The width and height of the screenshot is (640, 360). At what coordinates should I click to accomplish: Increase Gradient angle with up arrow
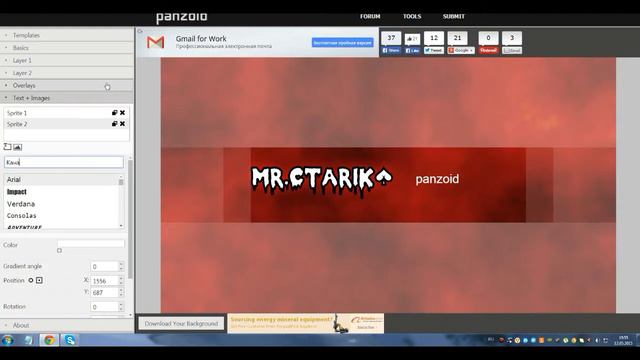[x=121, y=264]
